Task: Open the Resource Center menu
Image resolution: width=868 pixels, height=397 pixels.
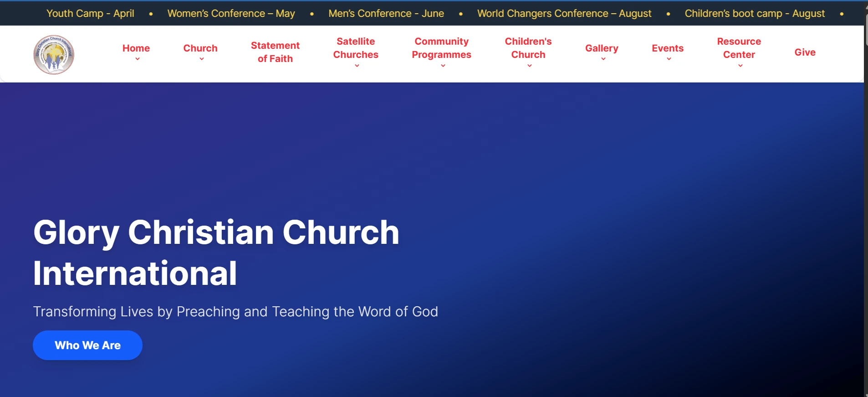Action: 739,48
